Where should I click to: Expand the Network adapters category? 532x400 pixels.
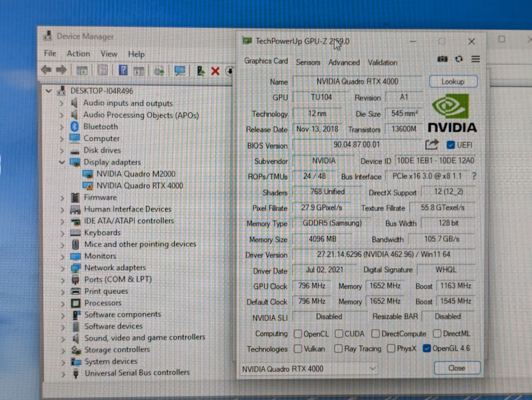point(62,269)
